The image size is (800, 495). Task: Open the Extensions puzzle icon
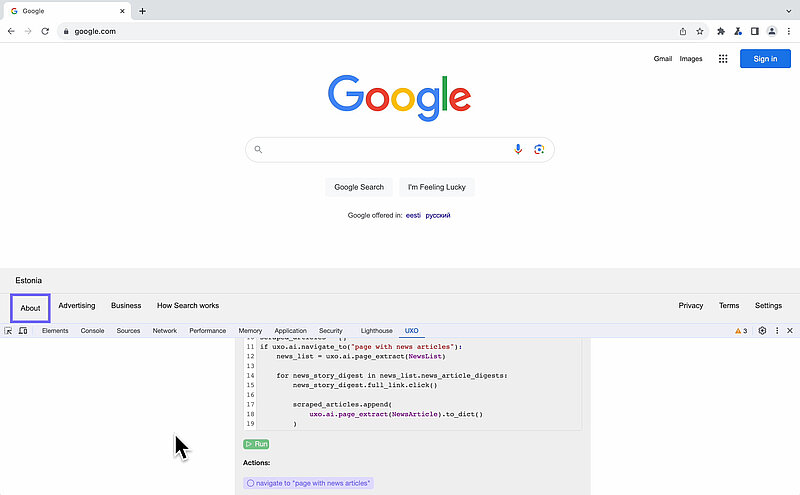pyautogui.click(x=721, y=31)
